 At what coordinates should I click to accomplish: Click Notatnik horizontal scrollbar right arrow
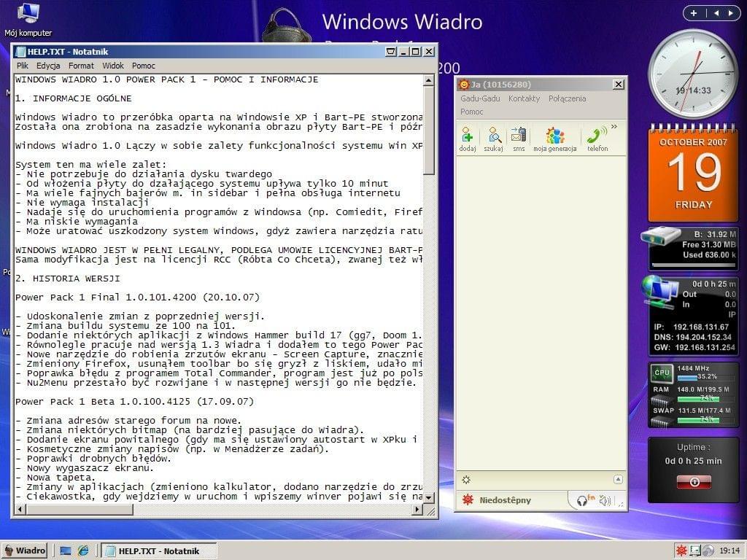coord(417,510)
